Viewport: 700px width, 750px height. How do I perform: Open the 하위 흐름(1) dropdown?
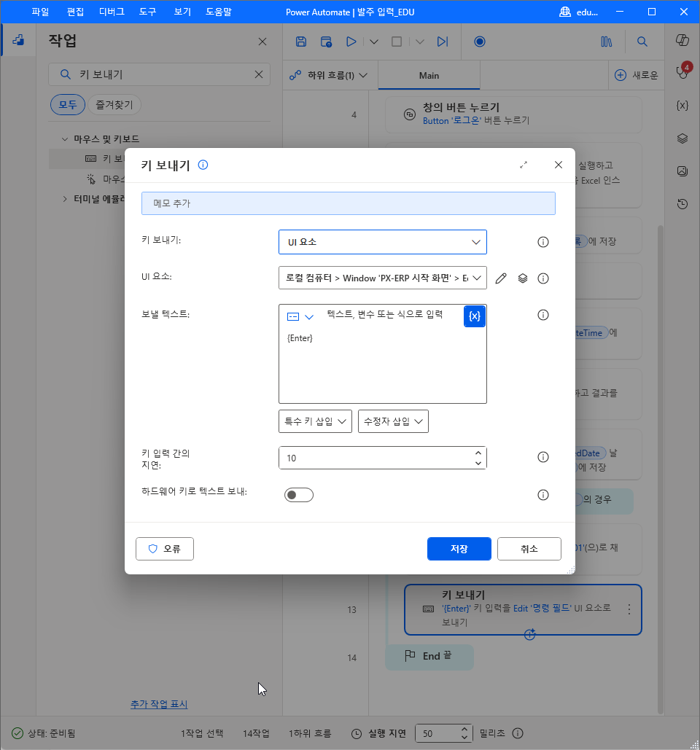coord(329,75)
